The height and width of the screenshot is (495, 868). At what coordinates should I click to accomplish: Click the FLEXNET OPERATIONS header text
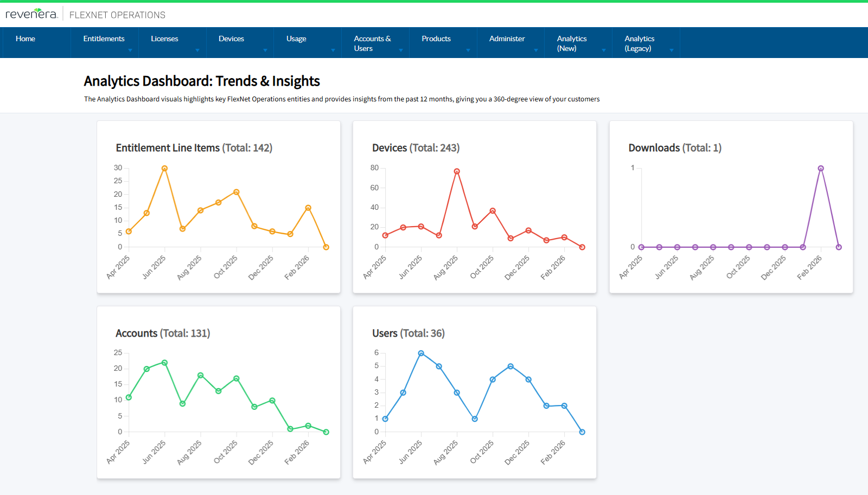[x=117, y=15]
